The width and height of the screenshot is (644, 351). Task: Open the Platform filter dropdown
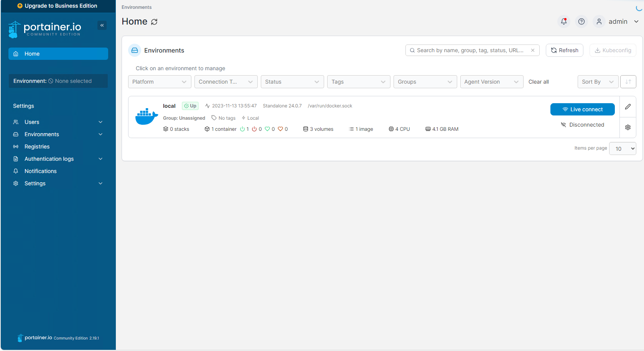pos(159,82)
